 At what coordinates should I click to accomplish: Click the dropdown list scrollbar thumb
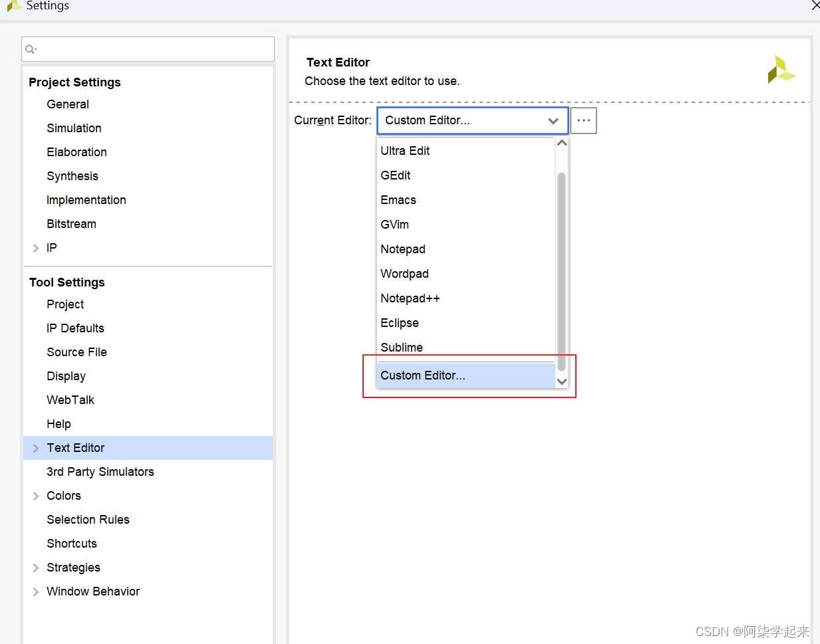(562, 271)
